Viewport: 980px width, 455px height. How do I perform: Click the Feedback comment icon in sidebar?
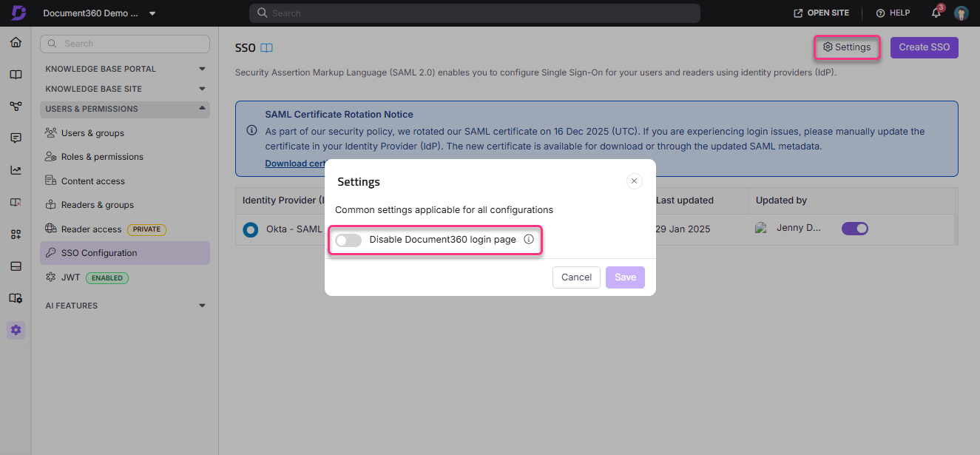16,138
